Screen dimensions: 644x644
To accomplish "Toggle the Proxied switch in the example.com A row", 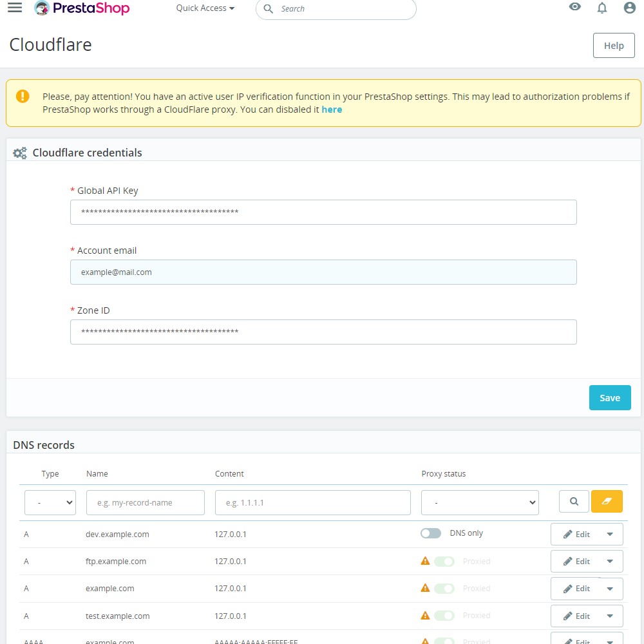I will [444, 588].
